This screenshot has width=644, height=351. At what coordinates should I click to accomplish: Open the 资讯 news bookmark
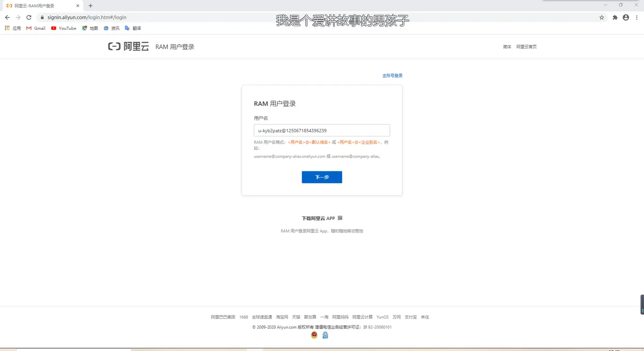[x=111, y=28]
